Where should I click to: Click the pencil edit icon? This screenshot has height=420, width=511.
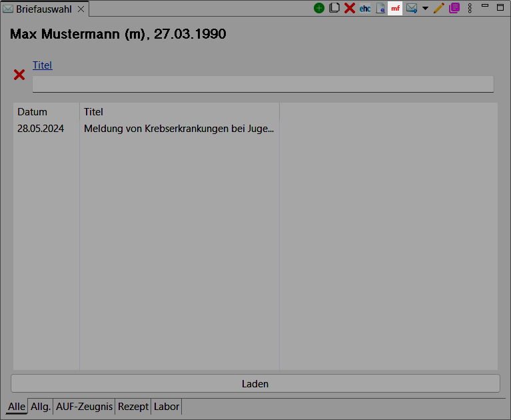coord(438,9)
